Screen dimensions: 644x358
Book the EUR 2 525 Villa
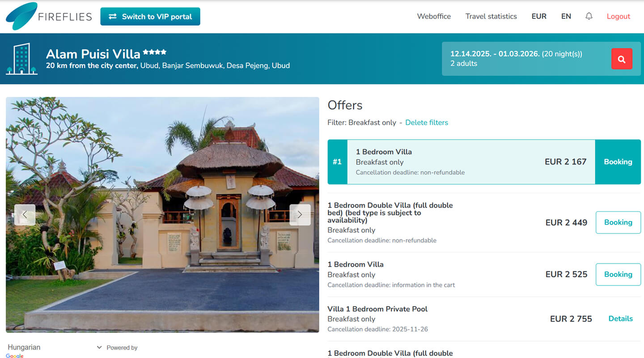(618, 274)
